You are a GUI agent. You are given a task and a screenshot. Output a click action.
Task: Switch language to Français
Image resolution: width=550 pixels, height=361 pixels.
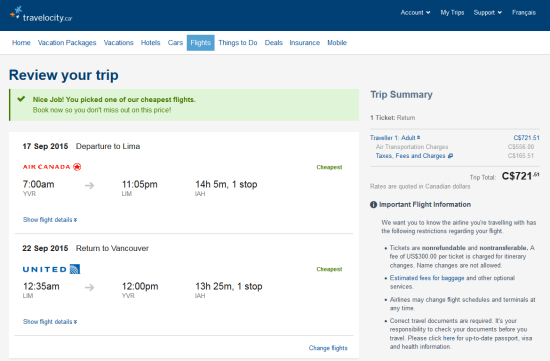[524, 13]
